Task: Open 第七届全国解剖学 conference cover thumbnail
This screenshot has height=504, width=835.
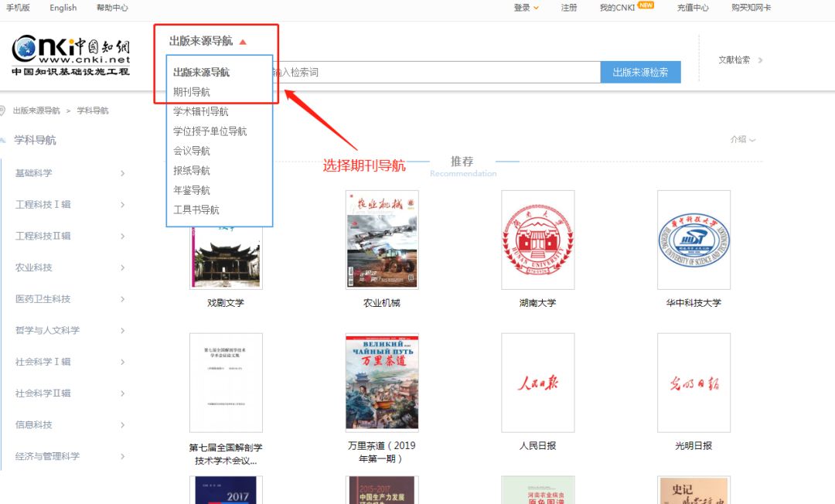Action: (x=226, y=383)
